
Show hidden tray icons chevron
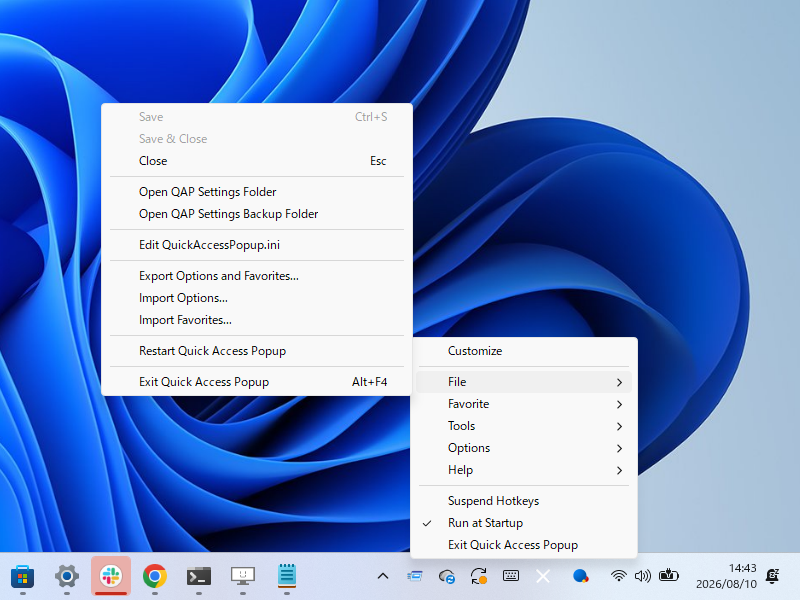(x=383, y=577)
